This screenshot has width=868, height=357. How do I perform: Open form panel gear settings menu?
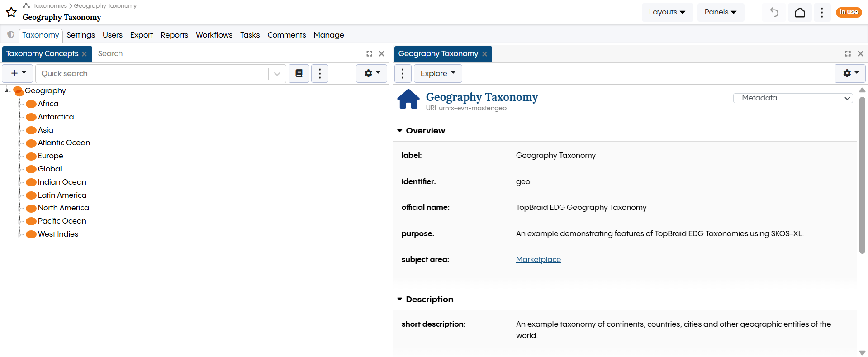click(850, 73)
